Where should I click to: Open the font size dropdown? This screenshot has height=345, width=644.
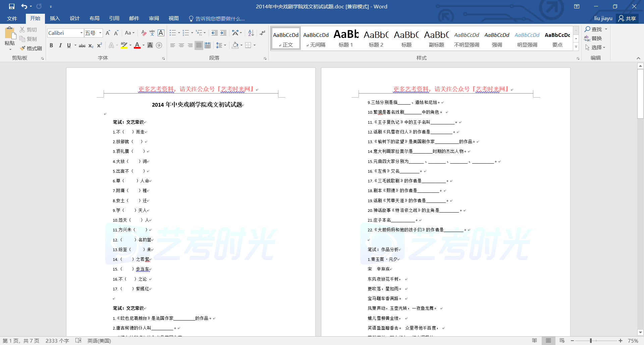tap(100, 33)
